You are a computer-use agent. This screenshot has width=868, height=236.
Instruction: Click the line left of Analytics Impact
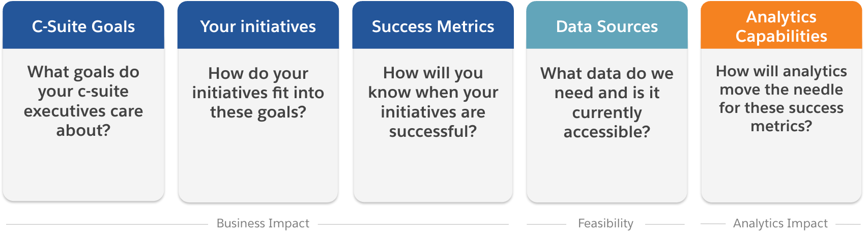tap(713, 224)
